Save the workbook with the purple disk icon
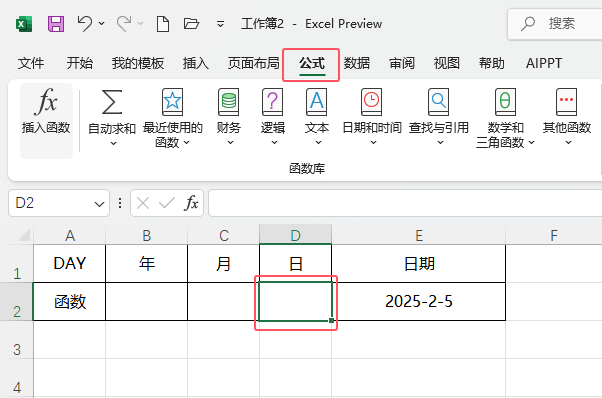This screenshot has width=602, height=398. point(56,24)
